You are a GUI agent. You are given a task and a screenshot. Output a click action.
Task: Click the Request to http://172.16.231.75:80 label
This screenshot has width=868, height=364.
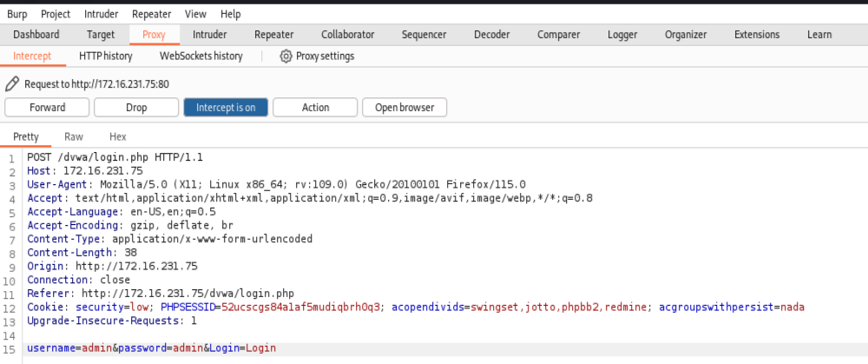point(96,84)
